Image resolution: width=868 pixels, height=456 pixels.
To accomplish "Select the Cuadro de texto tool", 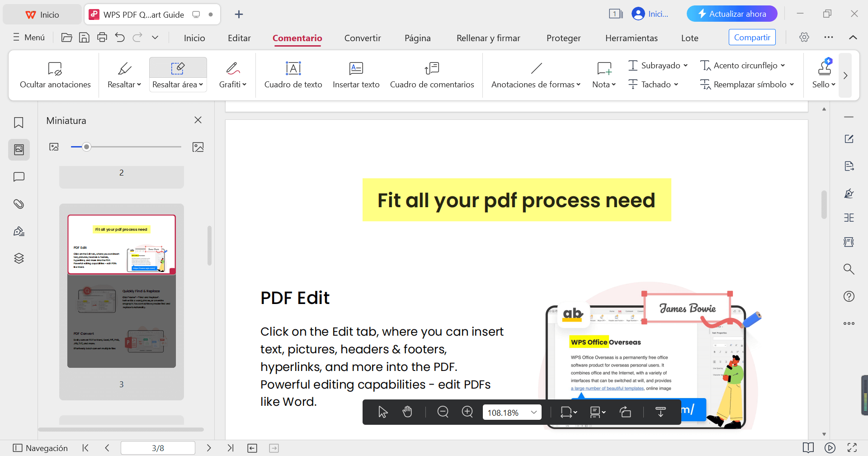I will (293, 75).
